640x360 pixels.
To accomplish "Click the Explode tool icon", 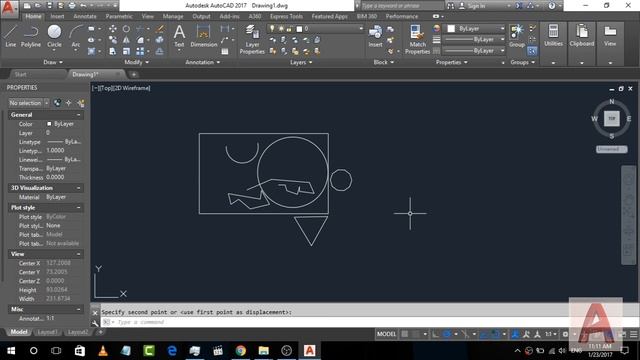I will pyautogui.click(x=160, y=40).
